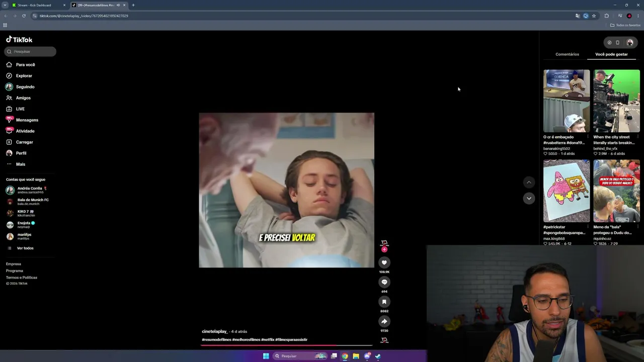Mute the TikTok tab audio icon
Screen dimensions: 644x362
coord(118,5)
